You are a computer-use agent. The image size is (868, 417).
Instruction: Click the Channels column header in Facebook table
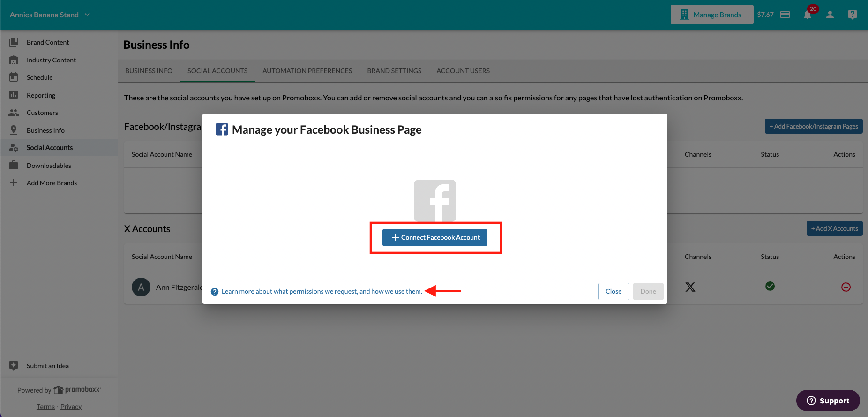point(698,154)
